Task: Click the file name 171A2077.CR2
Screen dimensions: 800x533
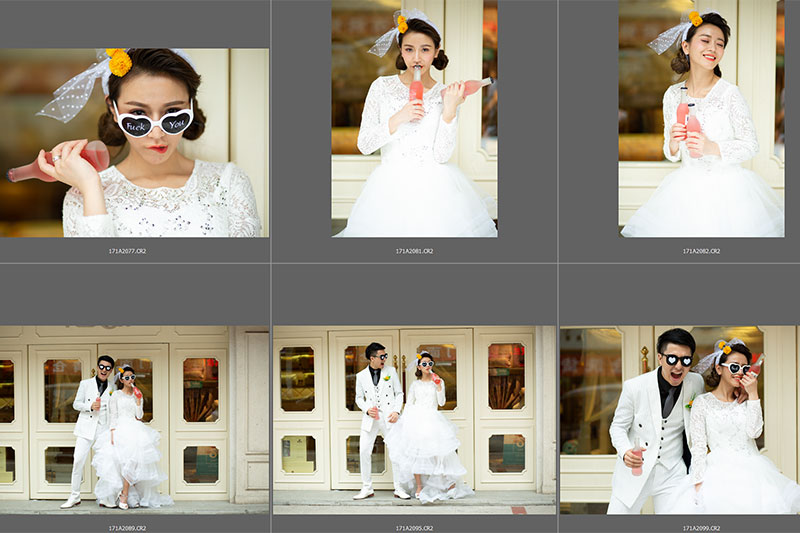Action: (128, 251)
